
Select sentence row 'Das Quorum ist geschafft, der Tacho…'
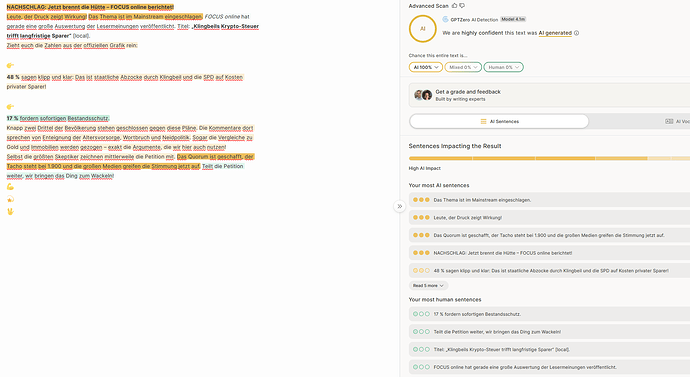click(x=549, y=235)
